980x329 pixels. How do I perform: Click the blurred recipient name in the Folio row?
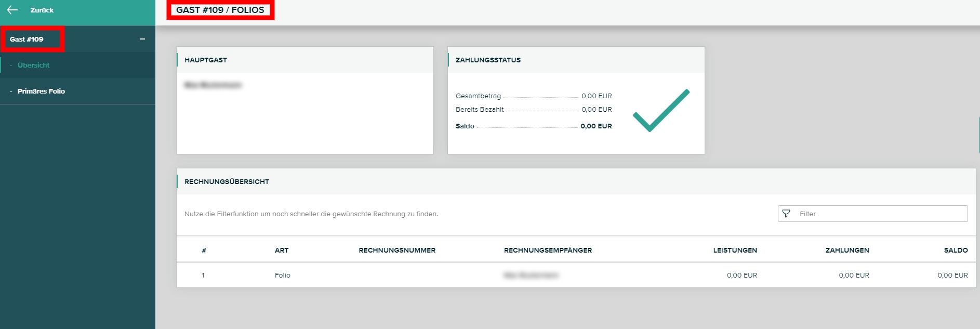click(x=531, y=275)
